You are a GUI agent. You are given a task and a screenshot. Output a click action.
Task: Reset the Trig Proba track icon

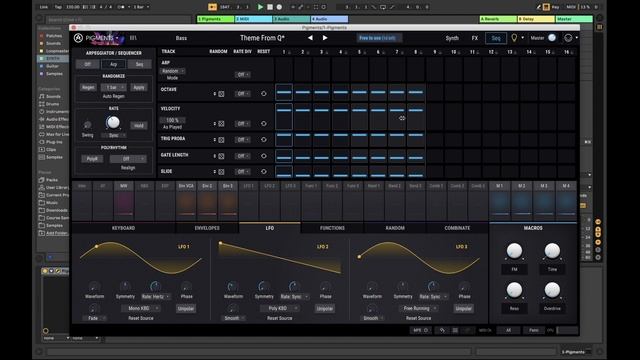pyautogui.click(x=264, y=140)
